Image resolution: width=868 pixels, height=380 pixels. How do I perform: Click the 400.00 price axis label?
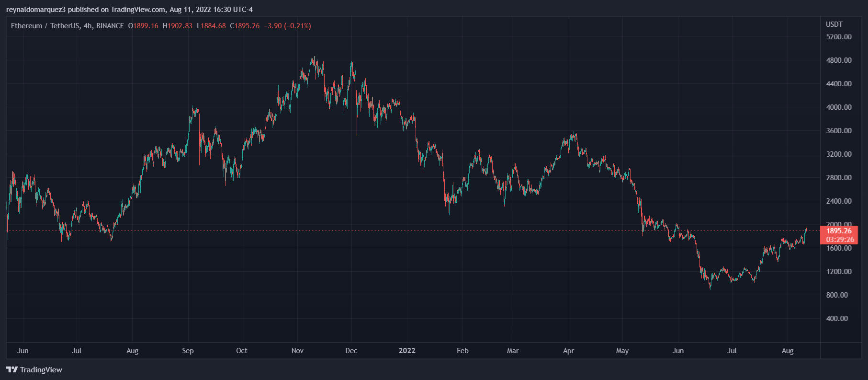tap(837, 319)
